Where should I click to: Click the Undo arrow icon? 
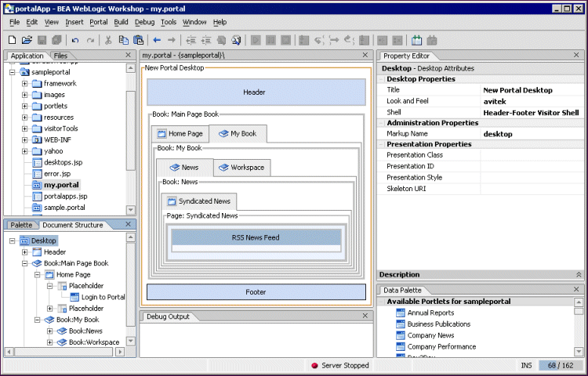click(x=75, y=40)
